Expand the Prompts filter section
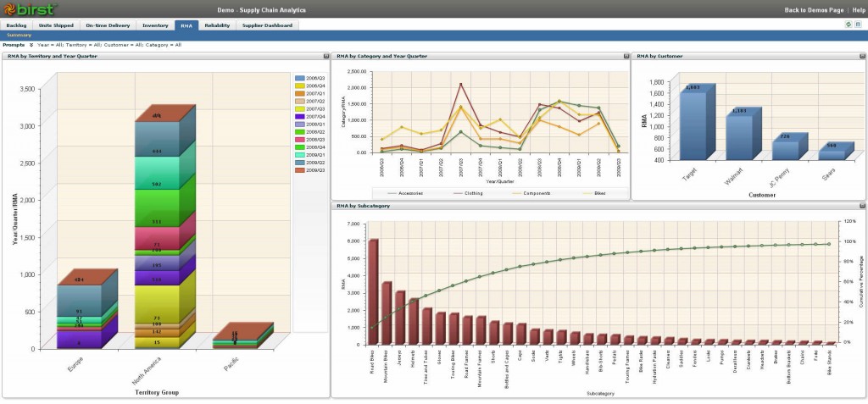 tap(31, 44)
